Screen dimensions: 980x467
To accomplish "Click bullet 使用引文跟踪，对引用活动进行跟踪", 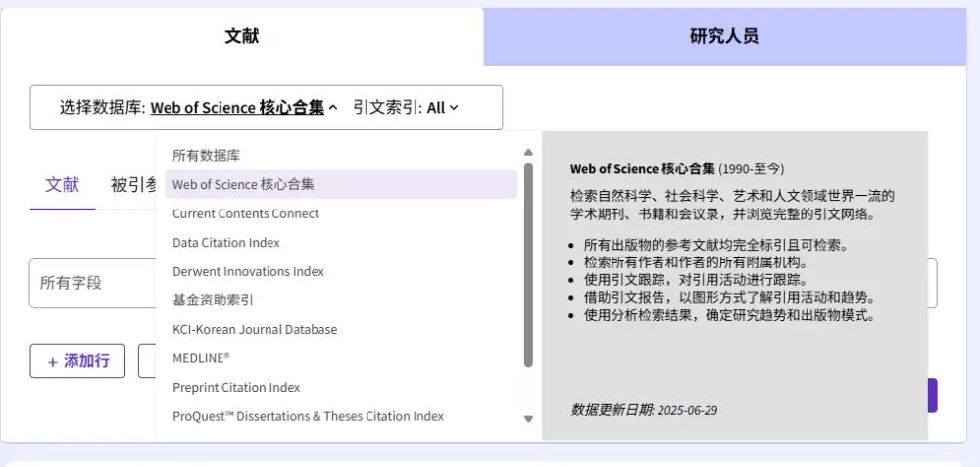I will (x=696, y=280).
